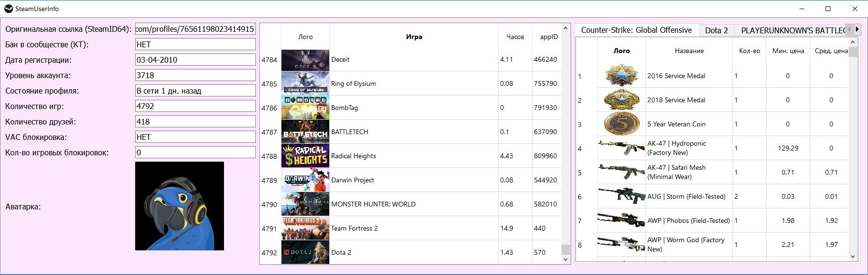This screenshot has width=868, height=275.
Task: Sort inventory by Название column header
Action: pyautogui.click(x=689, y=51)
